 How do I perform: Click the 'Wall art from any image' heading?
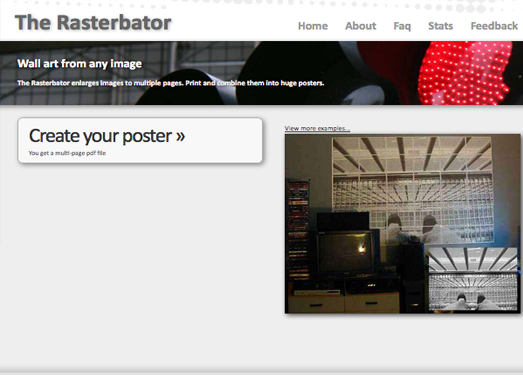coord(79,63)
